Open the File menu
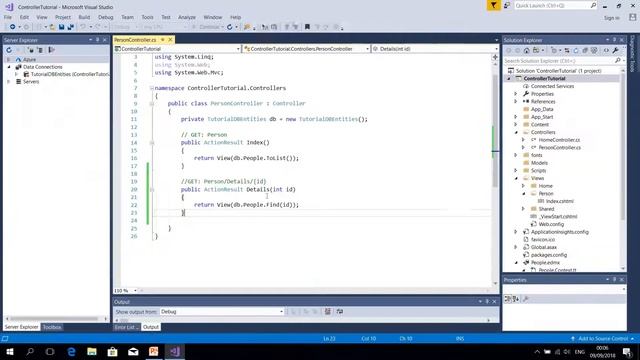 [8, 17]
